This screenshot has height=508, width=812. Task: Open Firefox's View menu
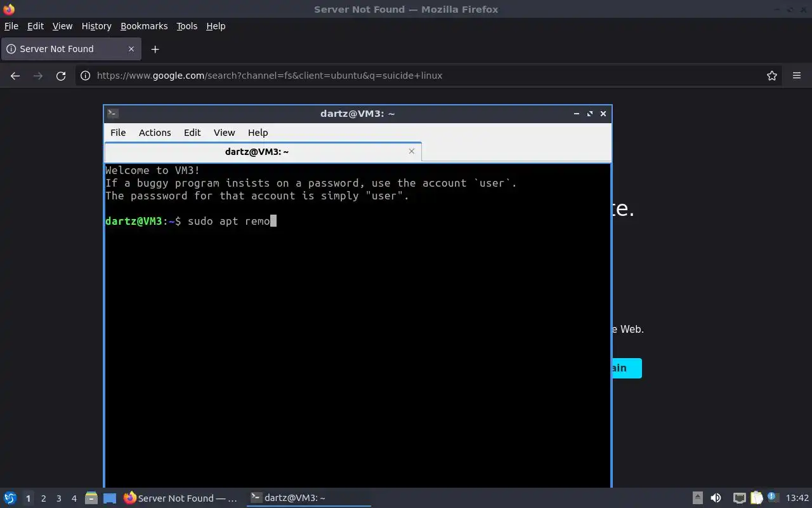coord(62,26)
